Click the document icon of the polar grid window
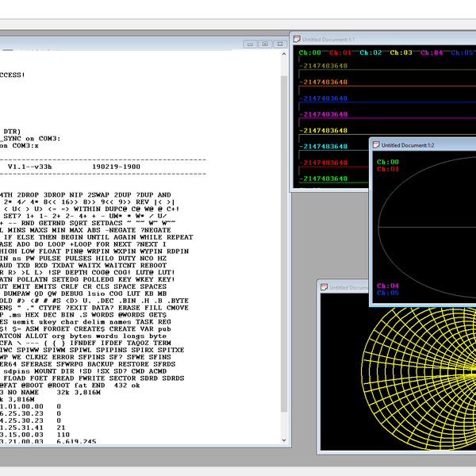The height and width of the screenshot is (476, 476). (324, 287)
